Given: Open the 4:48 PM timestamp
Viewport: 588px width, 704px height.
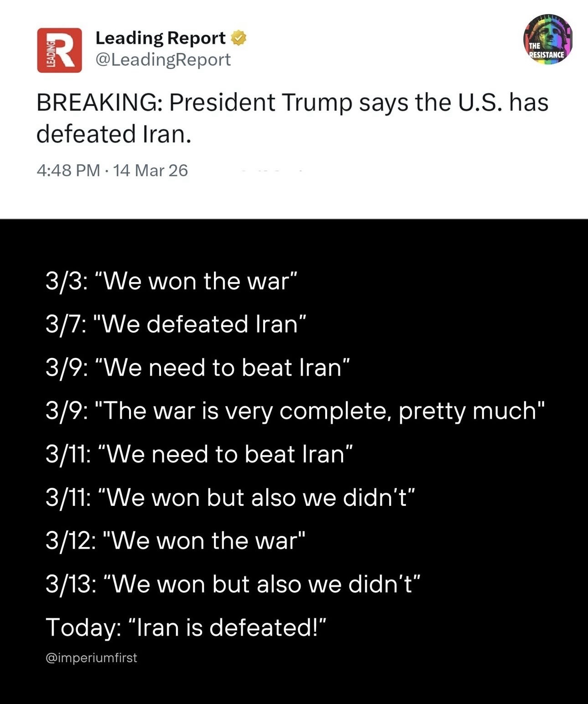Looking at the screenshot, I should click(x=68, y=170).
